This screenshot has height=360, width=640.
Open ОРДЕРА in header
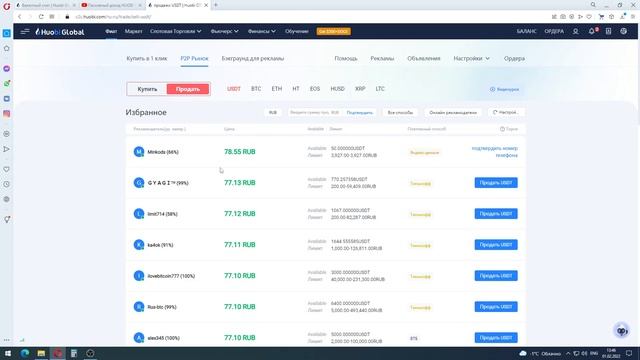pyautogui.click(x=554, y=31)
